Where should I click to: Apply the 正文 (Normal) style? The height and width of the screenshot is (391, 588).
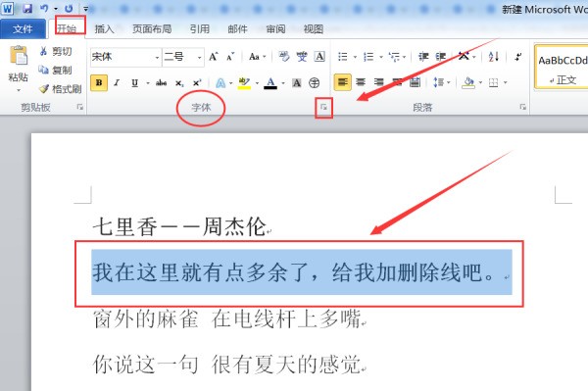click(x=562, y=68)
